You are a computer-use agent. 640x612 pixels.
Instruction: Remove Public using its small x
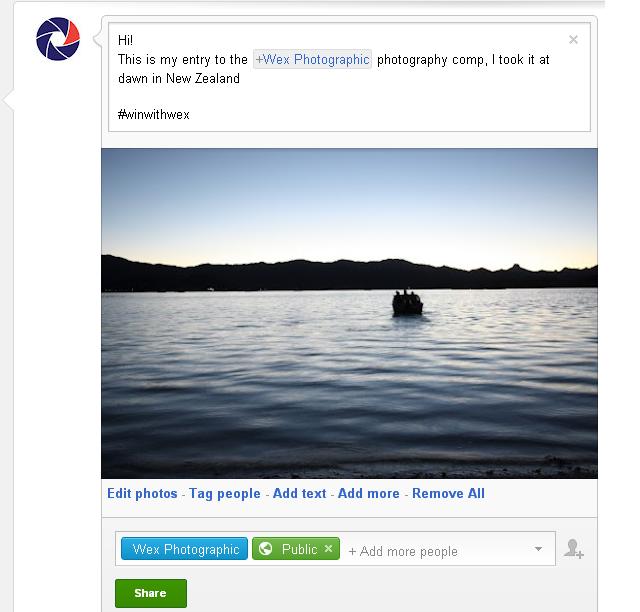(328, 548)
